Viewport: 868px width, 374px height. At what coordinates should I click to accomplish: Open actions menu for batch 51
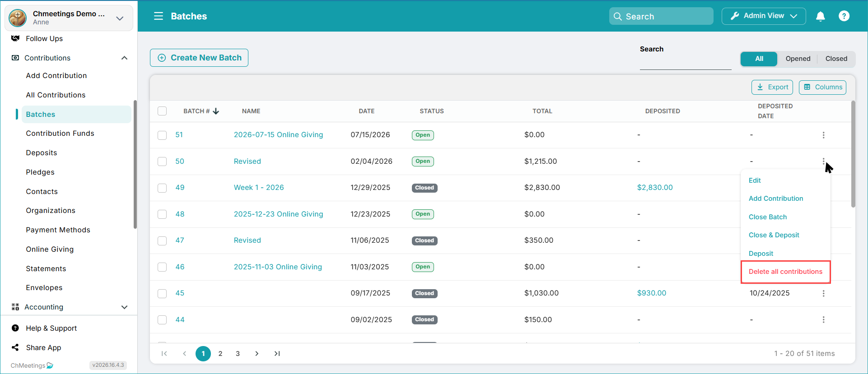(x=823, y=135)
